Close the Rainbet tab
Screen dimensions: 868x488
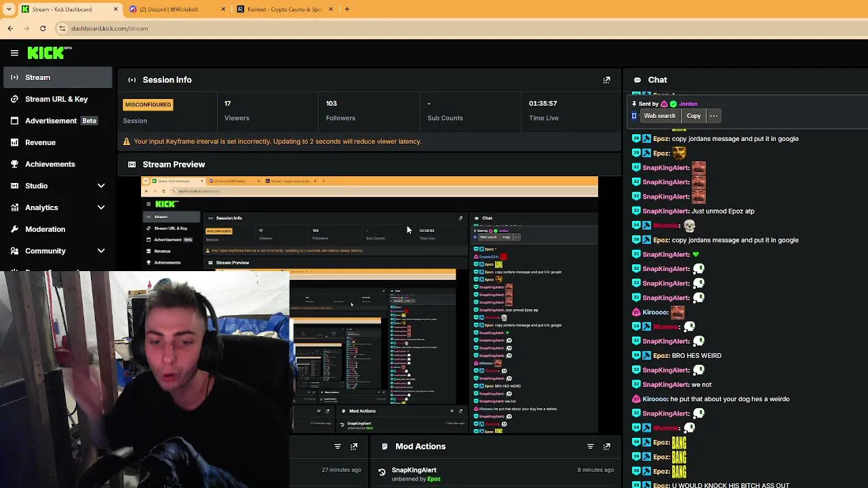tap(331, 9)
